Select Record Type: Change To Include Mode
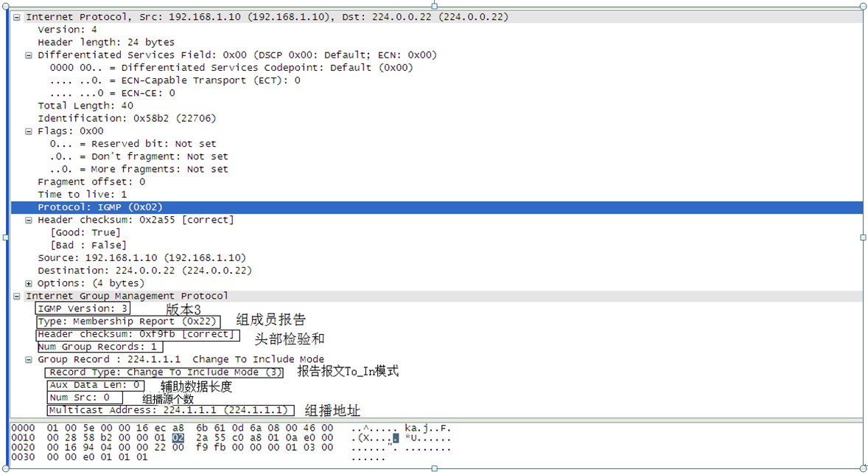This screenshot has height=475, width=868. [x=164, y=372]
